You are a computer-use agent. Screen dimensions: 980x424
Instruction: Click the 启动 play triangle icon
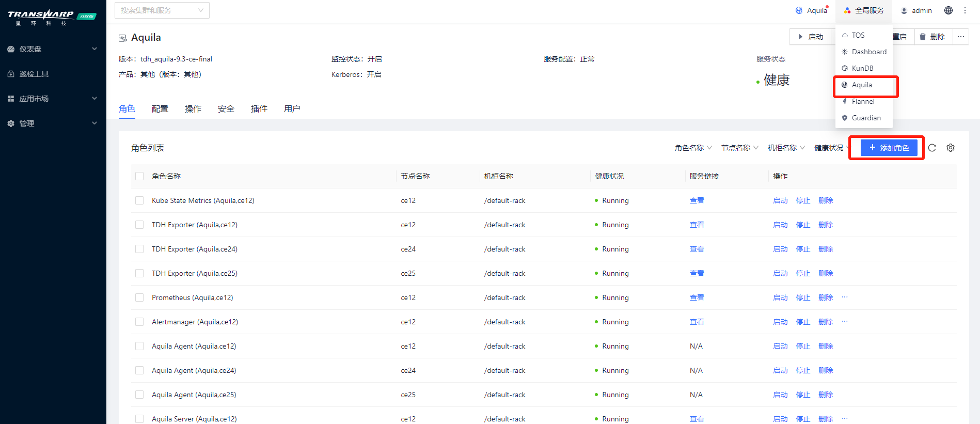[x=801, y=37]
